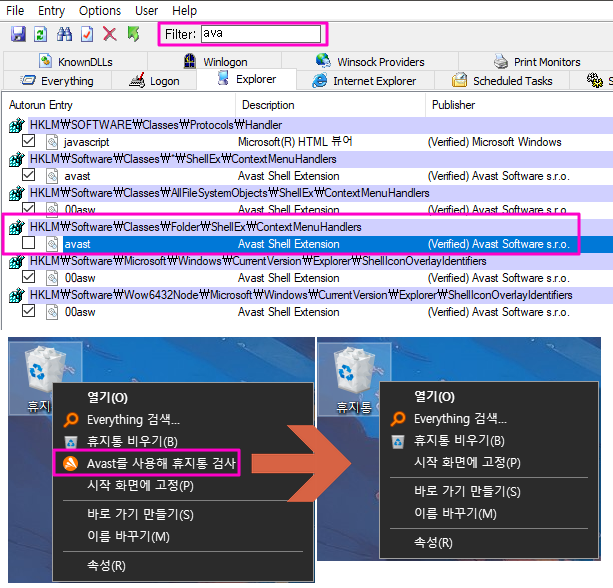Click the Avast logo icon in context menu

70,464
